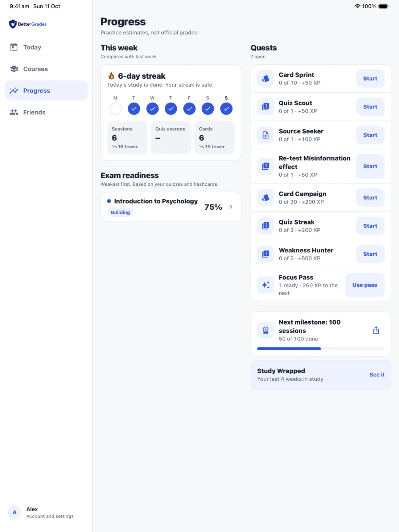Start the Source Seeker quest

click(370, 135)
